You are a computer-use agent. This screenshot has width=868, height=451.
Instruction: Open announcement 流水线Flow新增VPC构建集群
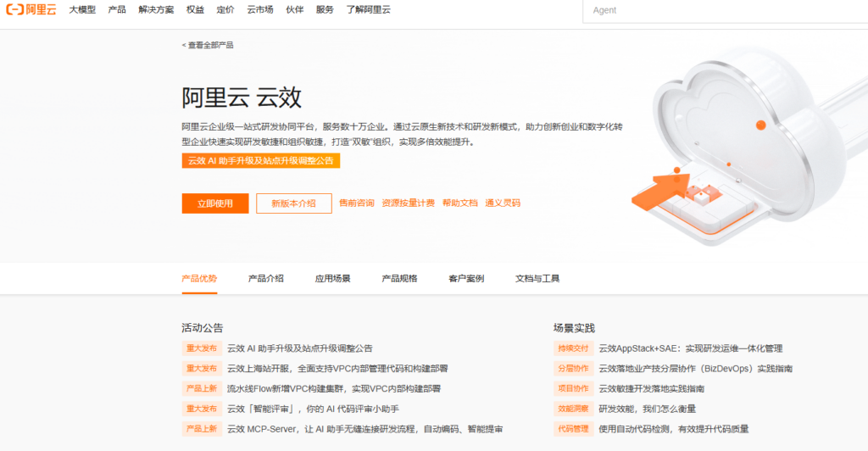(334, 388)
